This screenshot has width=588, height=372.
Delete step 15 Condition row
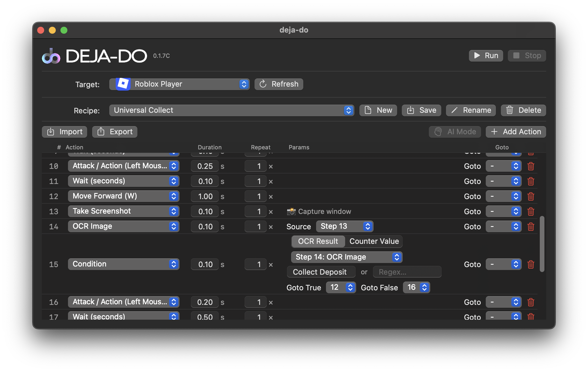531,264
